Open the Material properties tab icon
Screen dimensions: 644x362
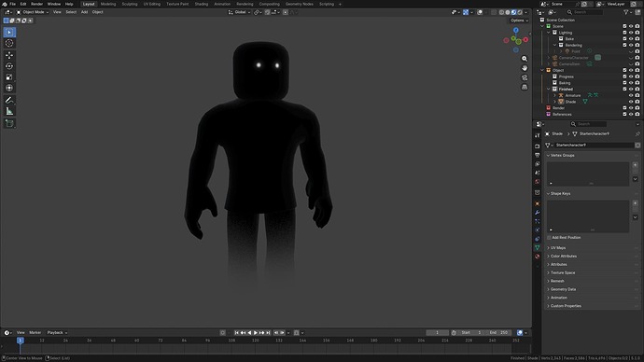pyautogui.click(x=538, y=257)
